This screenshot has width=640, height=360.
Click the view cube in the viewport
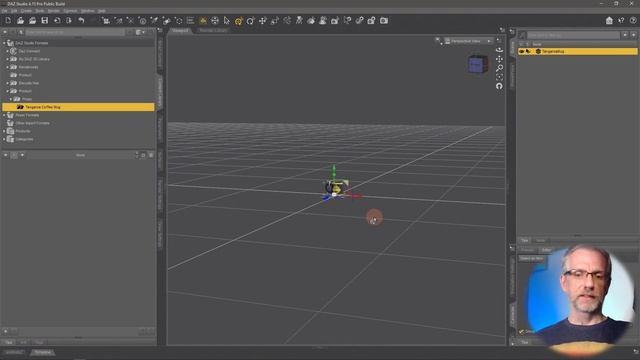pyautogui.click(x=477, y=64)
